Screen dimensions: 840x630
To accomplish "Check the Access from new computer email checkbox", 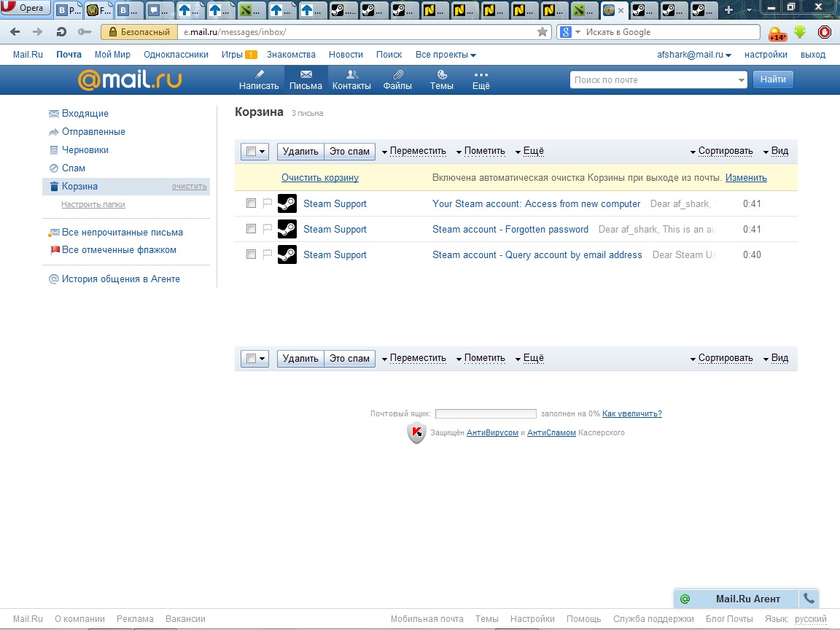I will 251,203.
